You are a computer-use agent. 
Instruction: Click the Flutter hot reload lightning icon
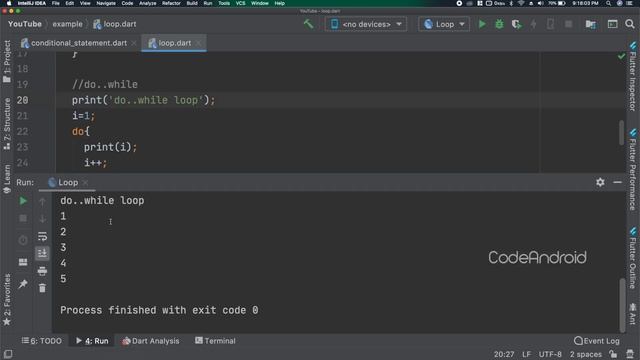(533, 24)
